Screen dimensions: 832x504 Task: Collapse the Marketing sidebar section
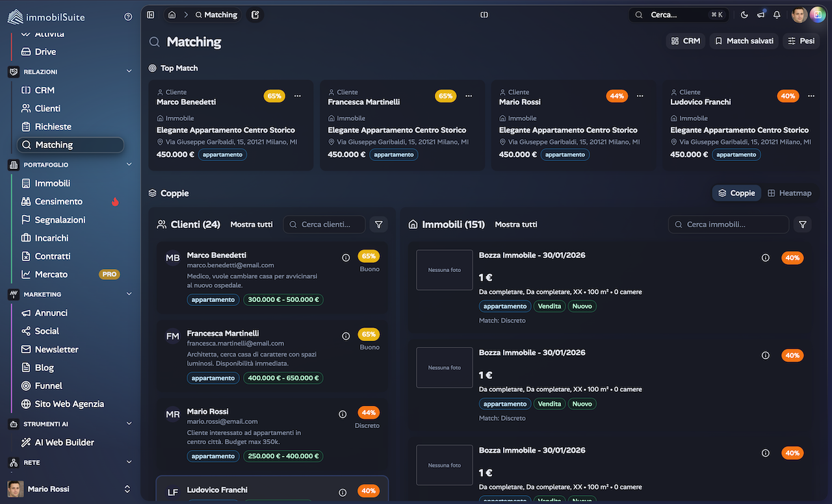tap(129, 294)
